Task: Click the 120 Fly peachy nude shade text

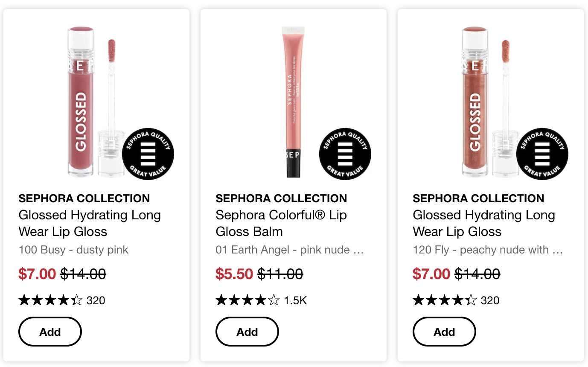Action: (488, 250)
